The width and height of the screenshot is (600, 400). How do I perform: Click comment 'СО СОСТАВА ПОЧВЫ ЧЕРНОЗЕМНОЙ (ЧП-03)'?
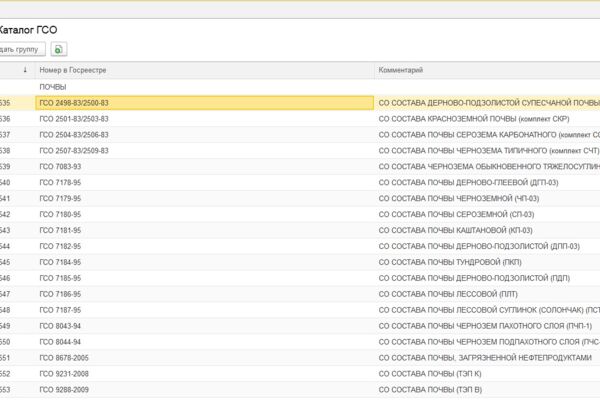[x=459, y=199]
